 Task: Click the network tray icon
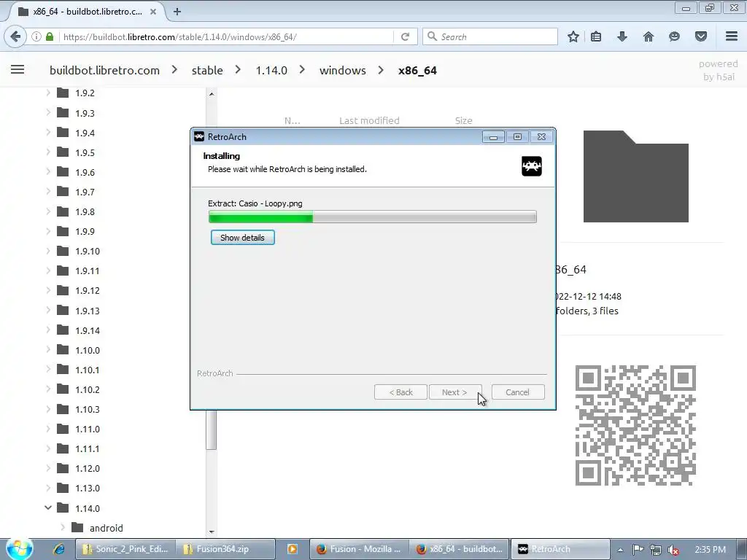[656, 550]
